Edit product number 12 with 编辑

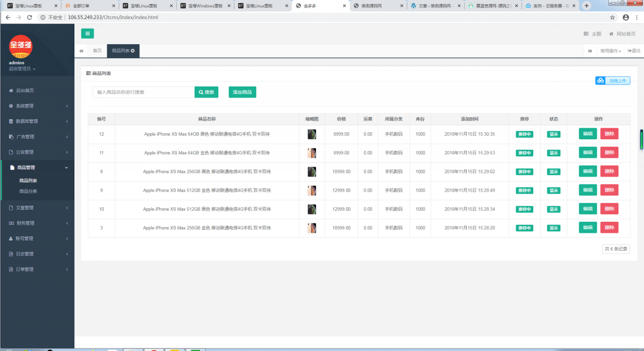tap(588, 134)
